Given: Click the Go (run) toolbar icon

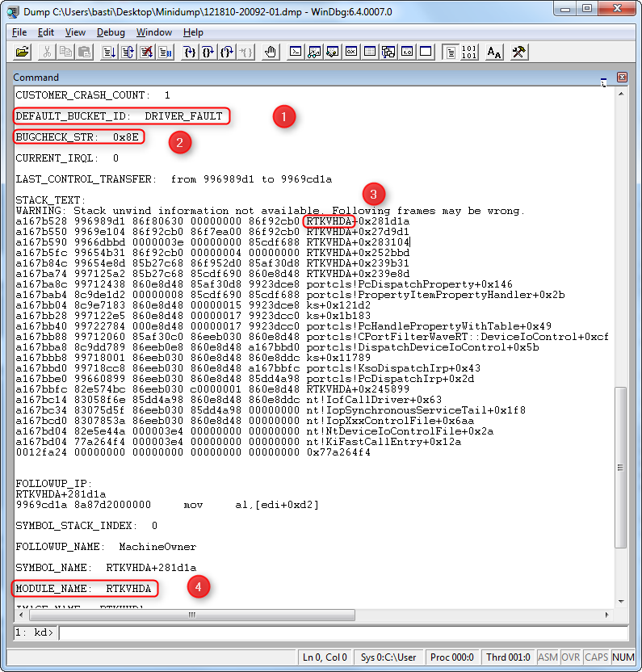Looking at the screenshot, I should 107,52.
